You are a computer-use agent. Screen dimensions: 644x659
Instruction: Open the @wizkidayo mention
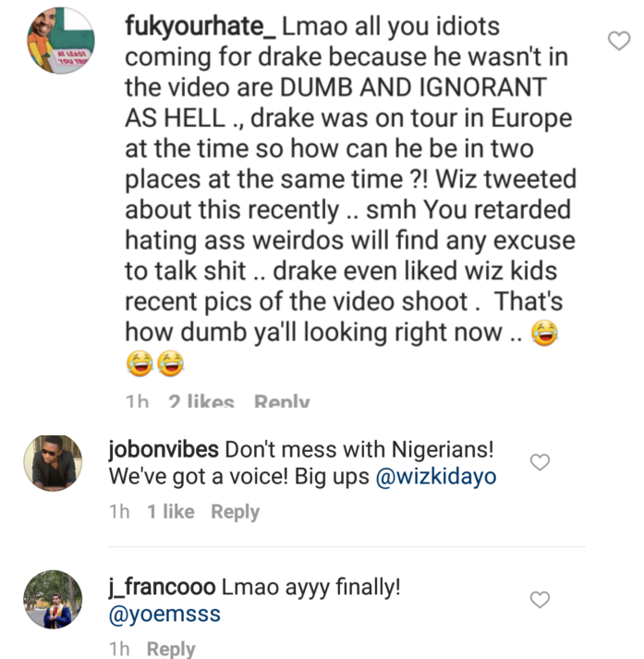[x=434, y=477]
